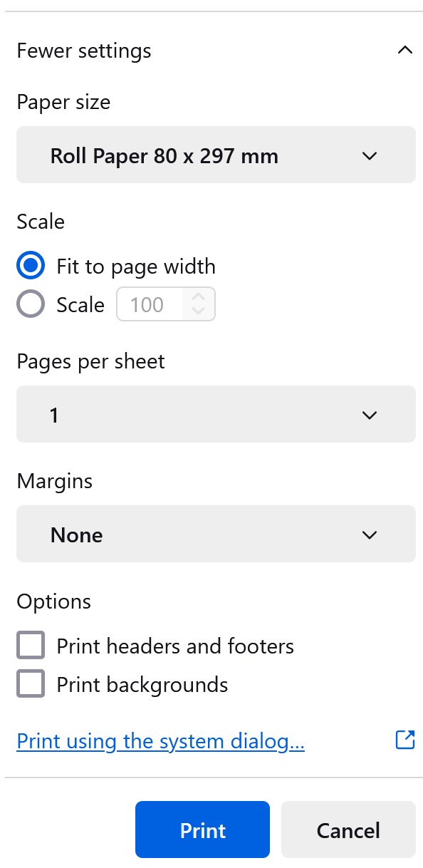Select the Roll Paper 80 x 297 mm value
Image resolution: width=423 pixels, height=868 pixels.
(164, 155)
